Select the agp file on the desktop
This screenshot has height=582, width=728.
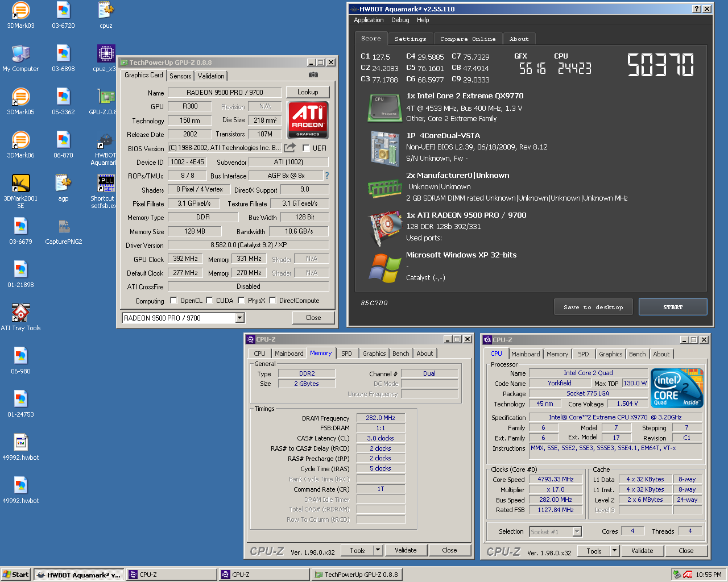tap(63, 188)
